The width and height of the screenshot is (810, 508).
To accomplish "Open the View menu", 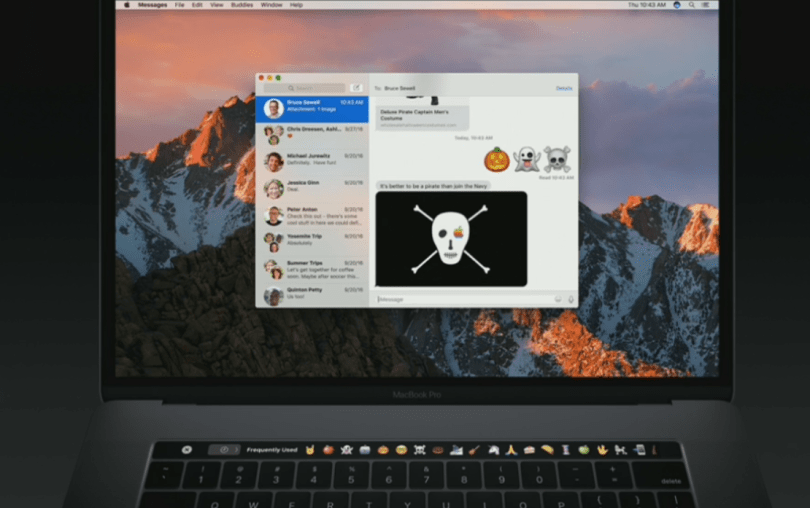I will point(217,5).
